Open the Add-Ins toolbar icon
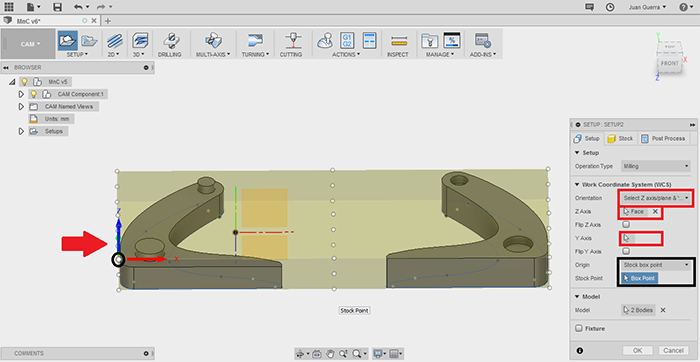The image size is (700, 362). [x=483, y=41]
